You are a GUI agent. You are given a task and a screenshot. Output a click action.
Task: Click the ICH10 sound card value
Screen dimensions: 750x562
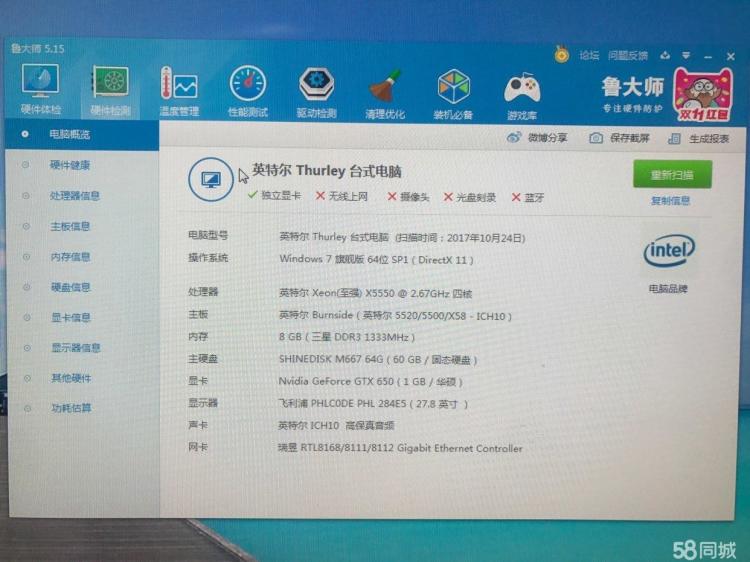(x=336, y=425)
